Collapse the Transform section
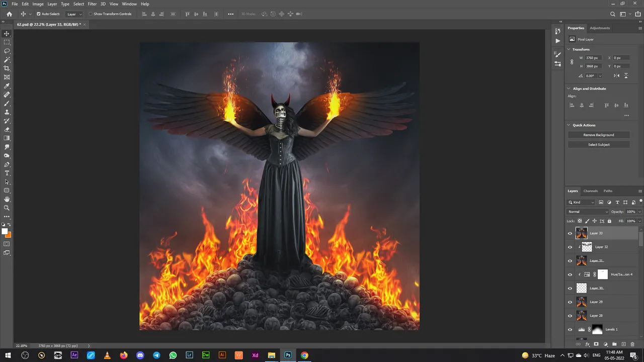This screenshot has height=362, width=644. 569,49
